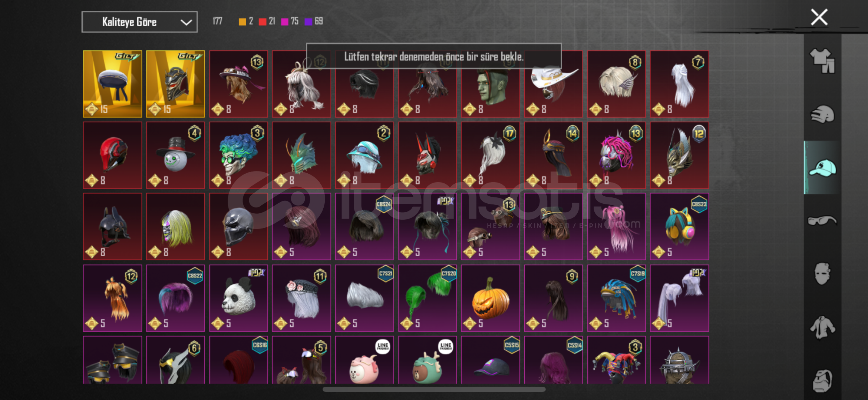Screen dimensions: 868x400
Task: Expand sort options via the chevron arrow
Action: click(x=186, y=22)
